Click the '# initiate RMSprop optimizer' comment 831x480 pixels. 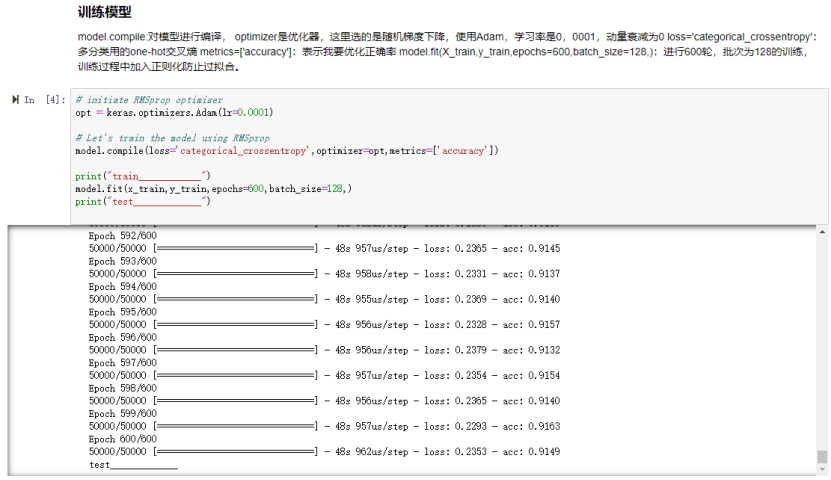point(149,100)
